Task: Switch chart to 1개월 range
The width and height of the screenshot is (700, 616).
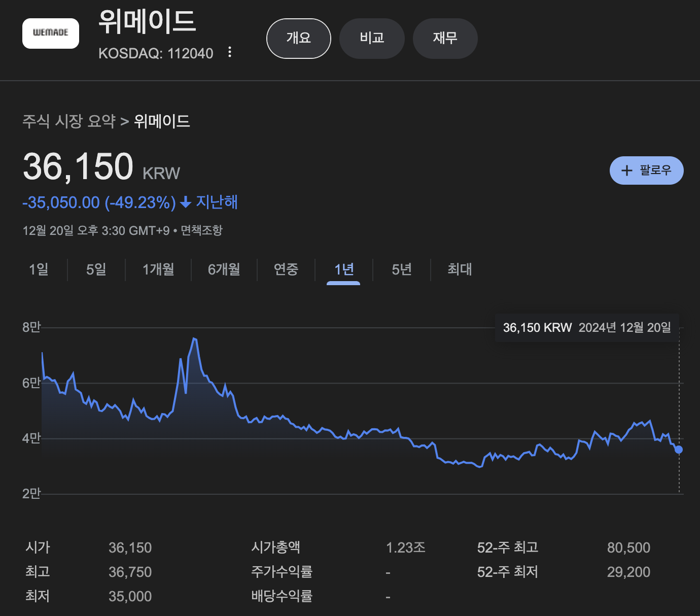Action: pyautogui.click(x=158, y=269)
